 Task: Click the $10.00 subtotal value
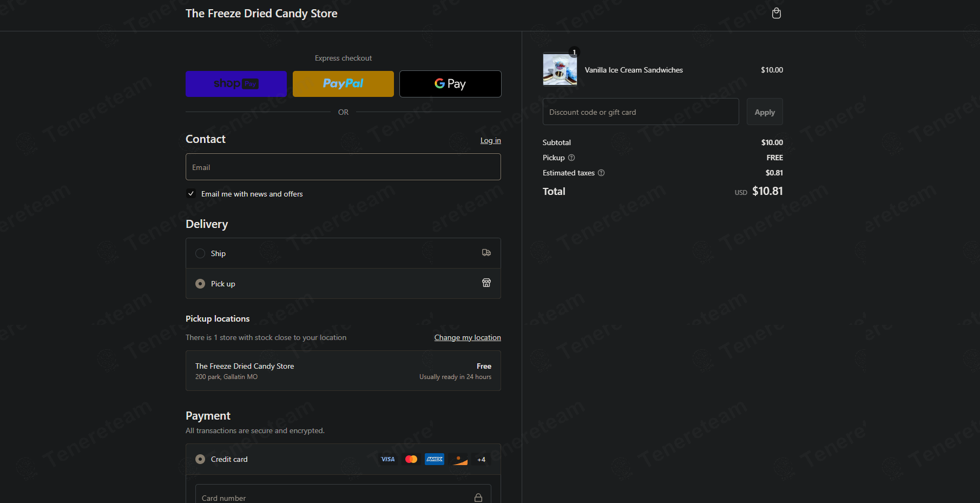point(772,142)
